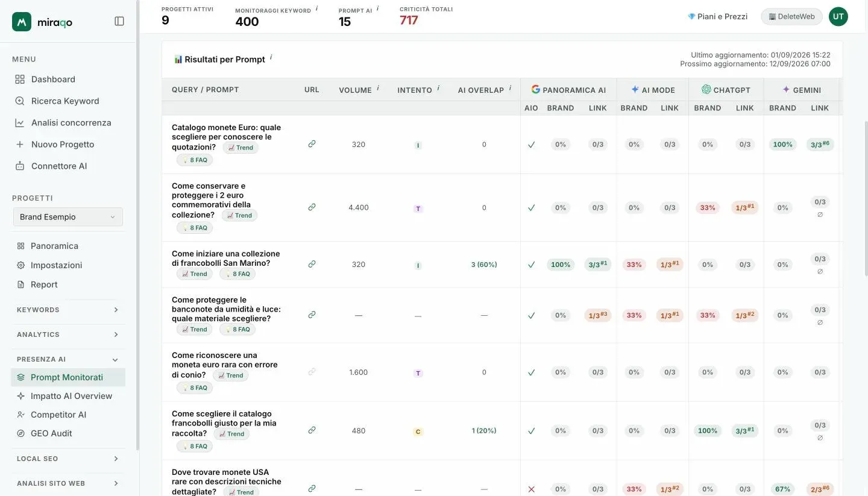Click the AI Overlap column info icon
This screenshot has width=868, height=496.
coord(510,89)
